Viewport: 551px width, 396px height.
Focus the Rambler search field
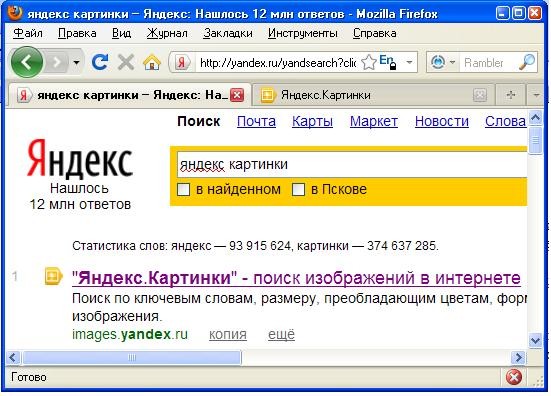pos(488,63)
